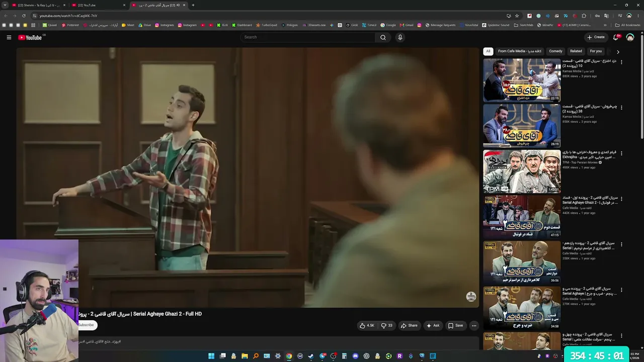644x362 pixels.
Task: Open Sketchfab bookmark folder
Action: tap(523, 25)
